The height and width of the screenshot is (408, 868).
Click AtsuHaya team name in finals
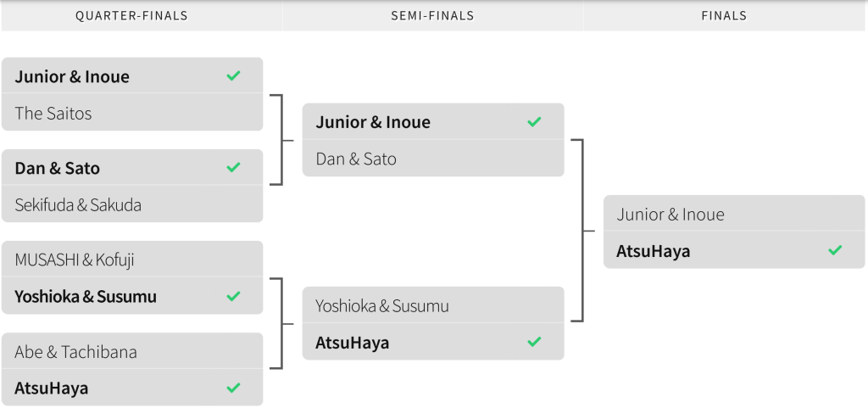tap(654, 251)
